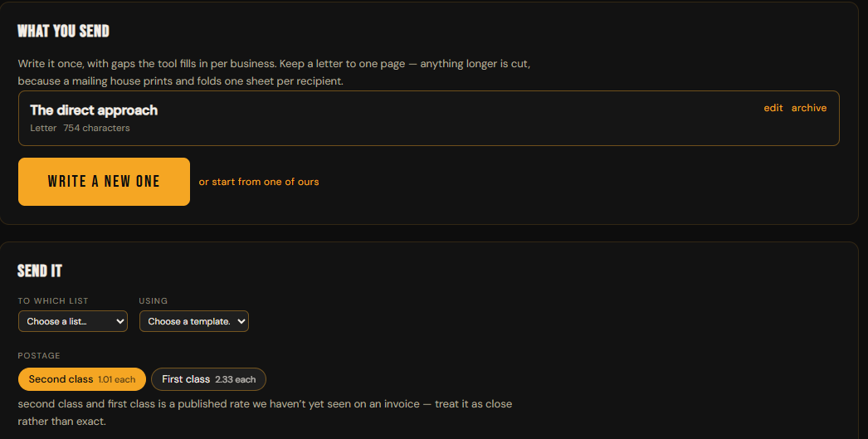Image resolution: width=868 pixels, height=439 pixels.
Task: Select "The direct approach" template title
Action: click(94, 110)
